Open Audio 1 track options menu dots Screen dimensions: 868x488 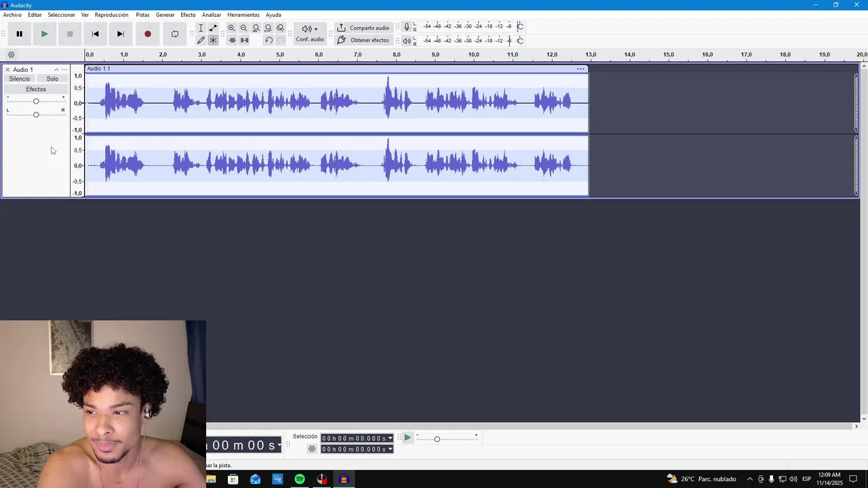coord(64,70)
